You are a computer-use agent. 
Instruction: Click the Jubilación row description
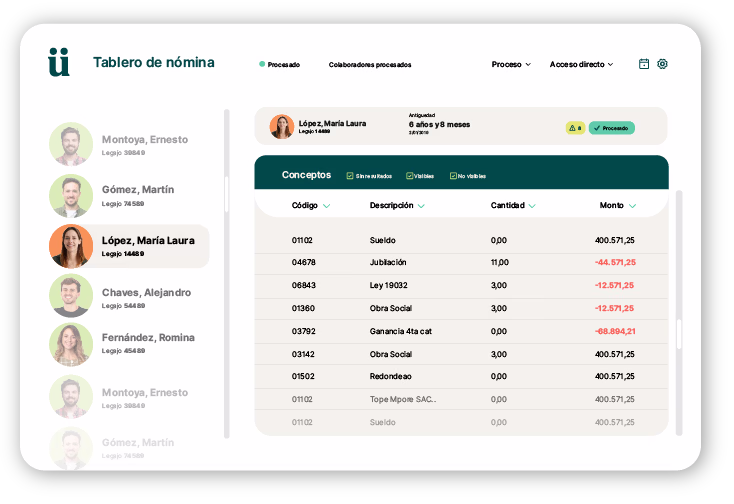(x=388, y=262)
